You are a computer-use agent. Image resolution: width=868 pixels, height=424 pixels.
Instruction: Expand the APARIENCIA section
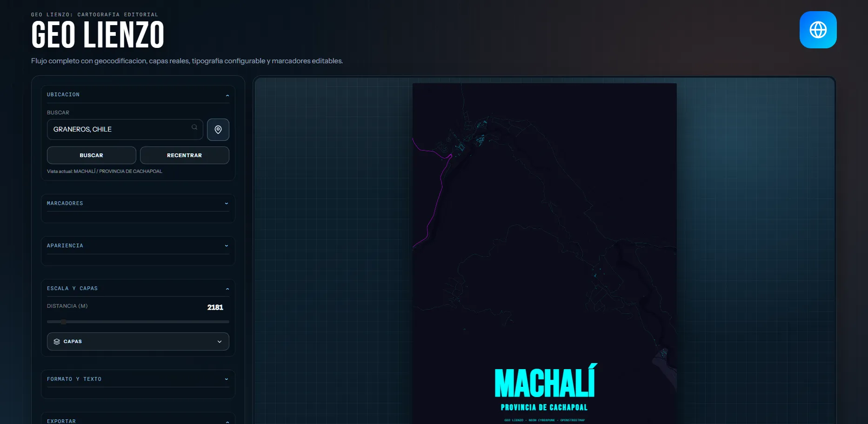pyautogui.click(x=227, y=246)
